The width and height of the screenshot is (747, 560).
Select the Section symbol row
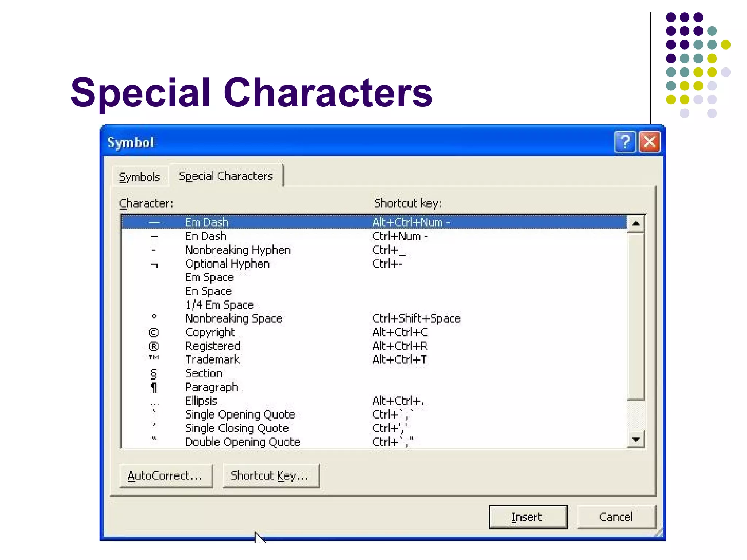tap(374, 373)
